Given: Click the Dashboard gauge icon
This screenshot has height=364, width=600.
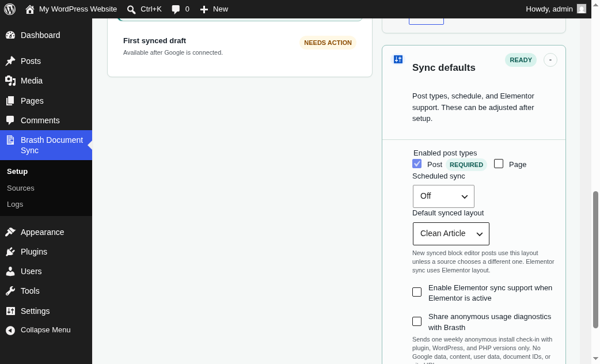Looking at the screenshot, I should pyautogui.click(x=10, y=35).
